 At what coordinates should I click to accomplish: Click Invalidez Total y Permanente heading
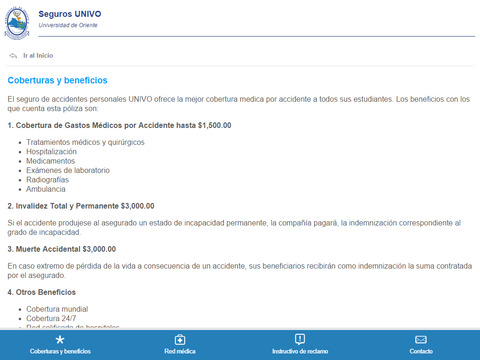tap(81, 206)
